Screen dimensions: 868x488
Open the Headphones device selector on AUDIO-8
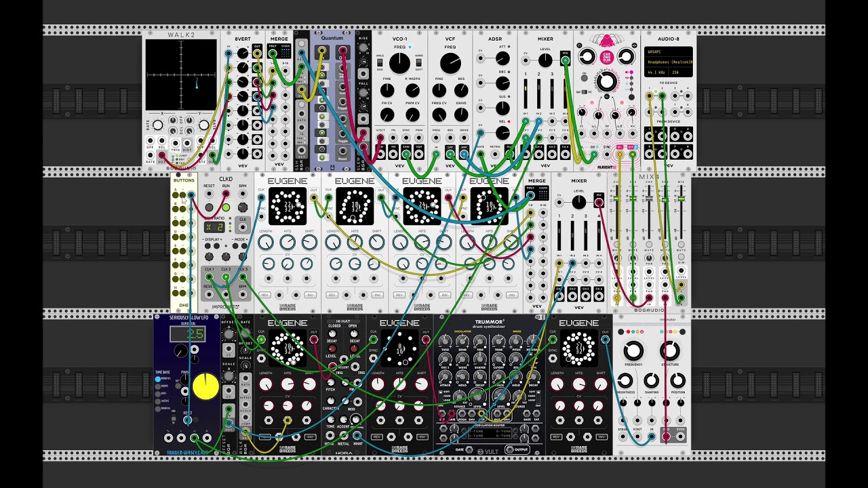(x=669, y=62)
